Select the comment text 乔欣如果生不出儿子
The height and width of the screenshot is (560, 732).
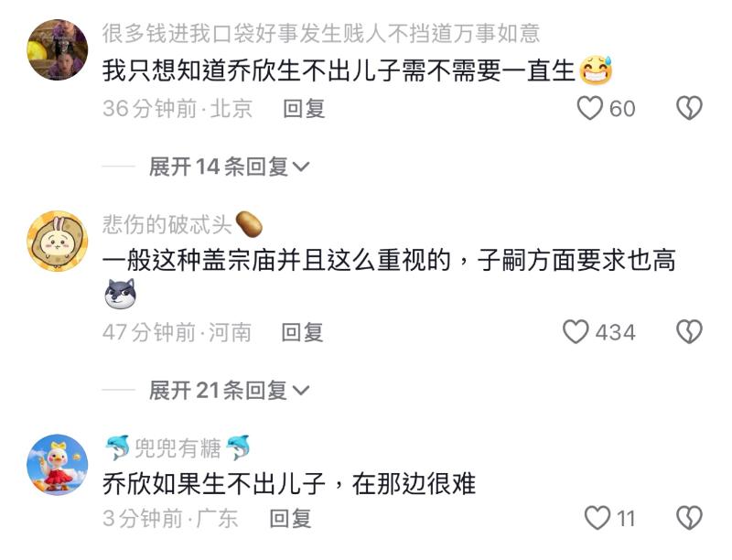coord(214,483)
